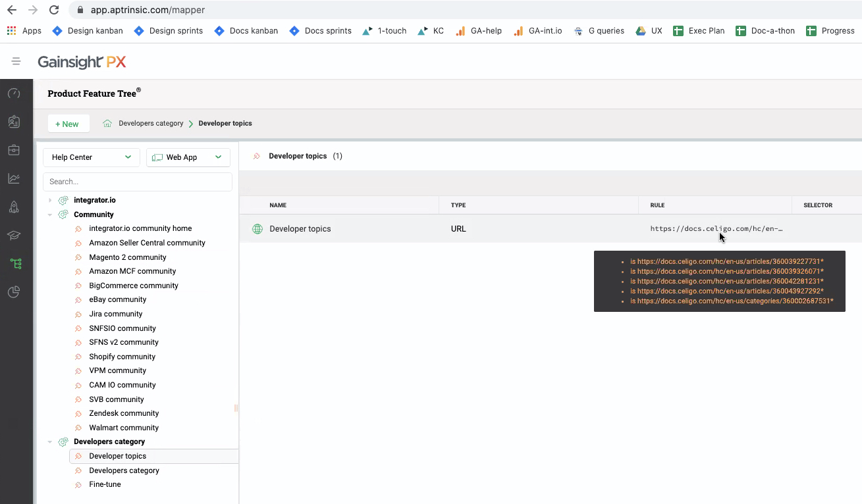
Task: Click the RULE column header
Action: tap(657, 205)
